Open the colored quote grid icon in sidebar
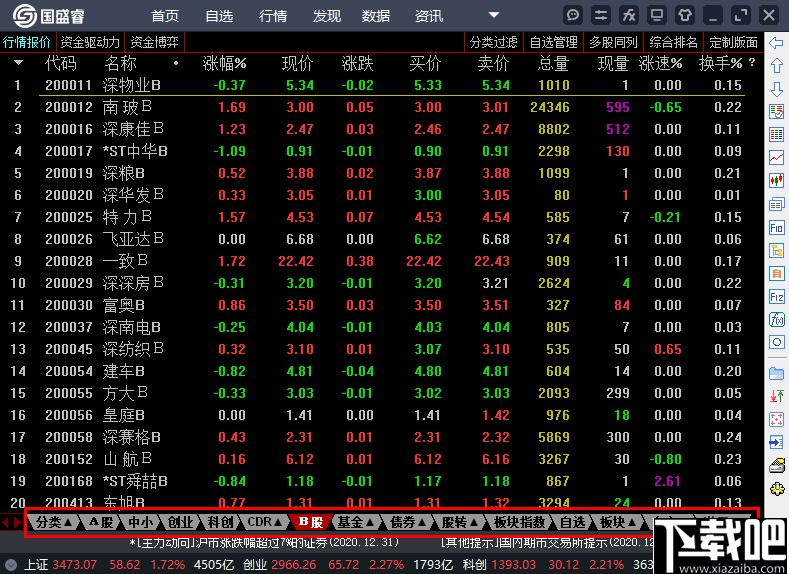The image size is (789, 574). (776, 134)
